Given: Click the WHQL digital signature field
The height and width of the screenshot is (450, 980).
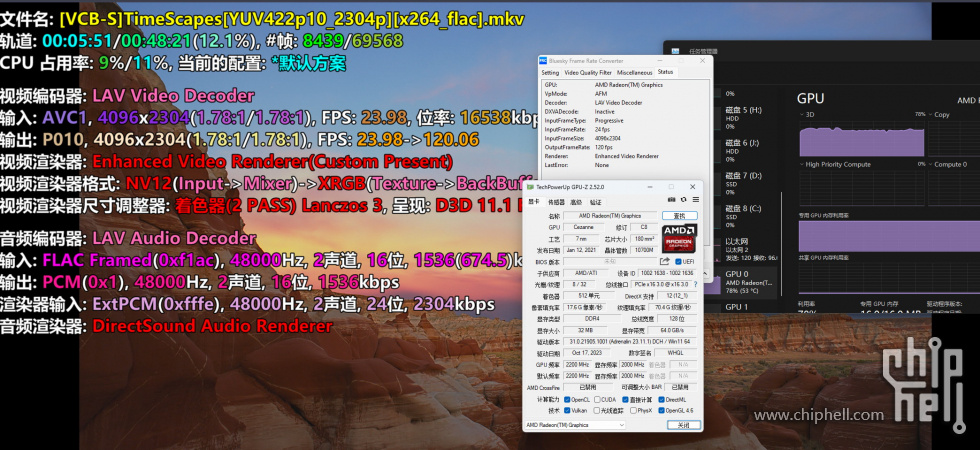Looking at the screenshot, I should click(674, 353).
